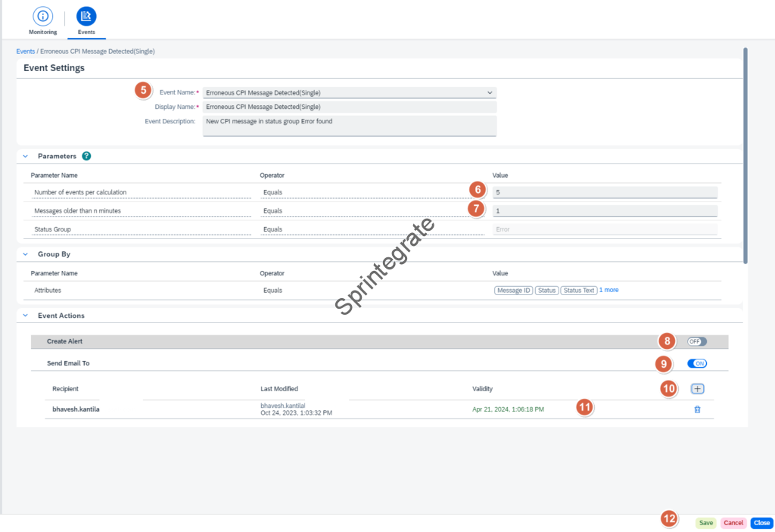Collapse the Group By section
This screenshot has height=532, width=775.
coord(25,254)
